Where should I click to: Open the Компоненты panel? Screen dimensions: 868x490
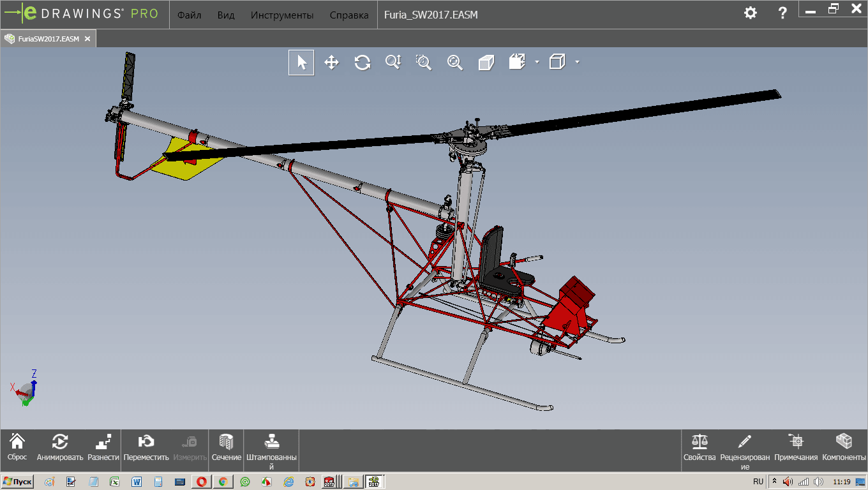click(x=844, y=447)
